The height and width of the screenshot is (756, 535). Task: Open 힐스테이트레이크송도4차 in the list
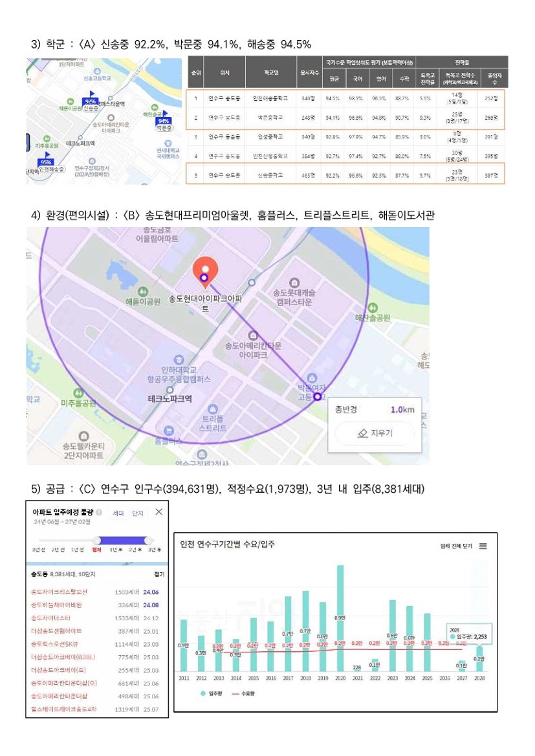(63, 709)
